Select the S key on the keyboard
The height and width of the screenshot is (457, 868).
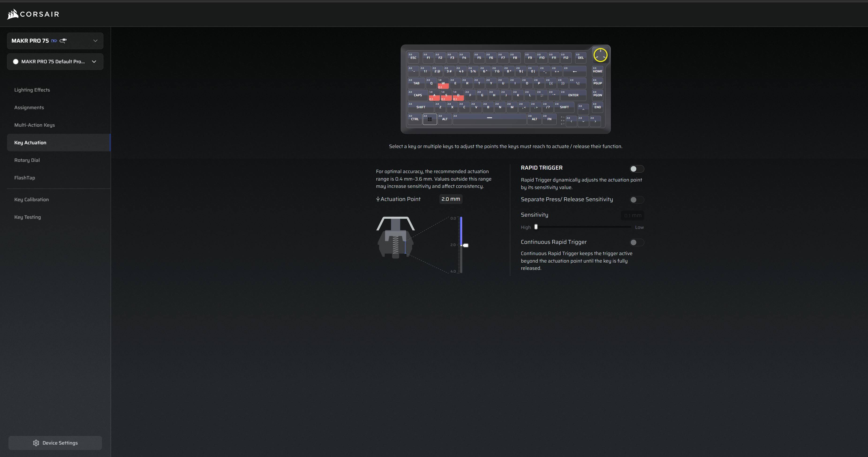[x=446, y=96]
